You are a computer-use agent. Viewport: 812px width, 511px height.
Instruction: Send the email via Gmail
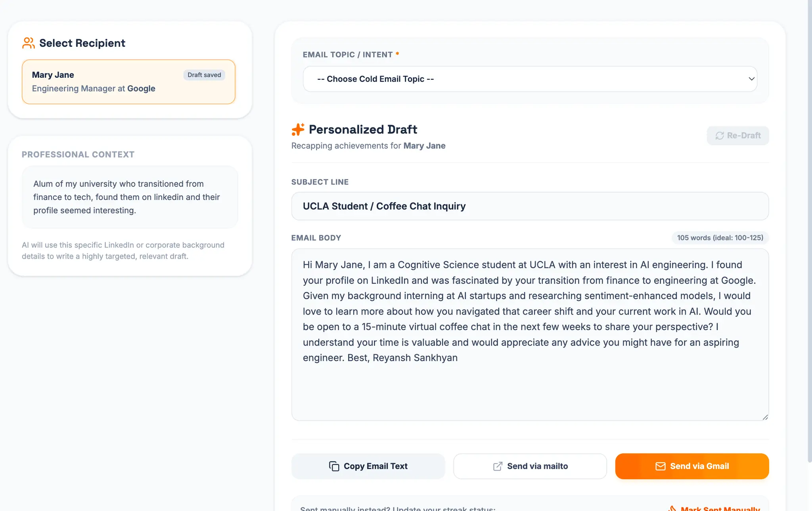tap(692, 466)
